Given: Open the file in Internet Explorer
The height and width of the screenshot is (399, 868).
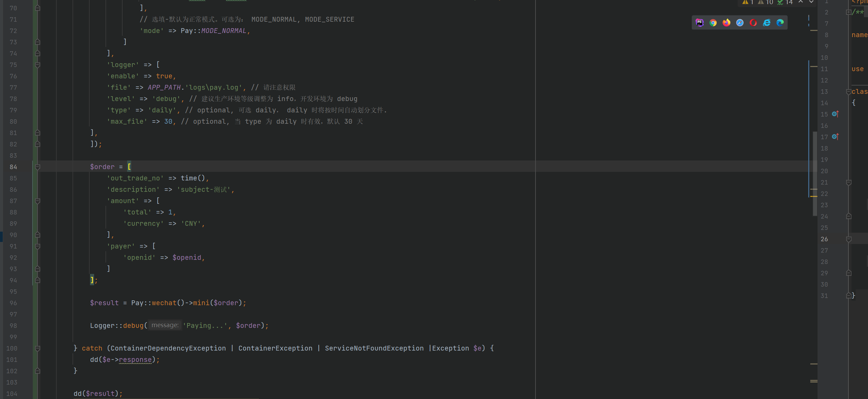Looking at the screenshot, I should coord(767,23).
